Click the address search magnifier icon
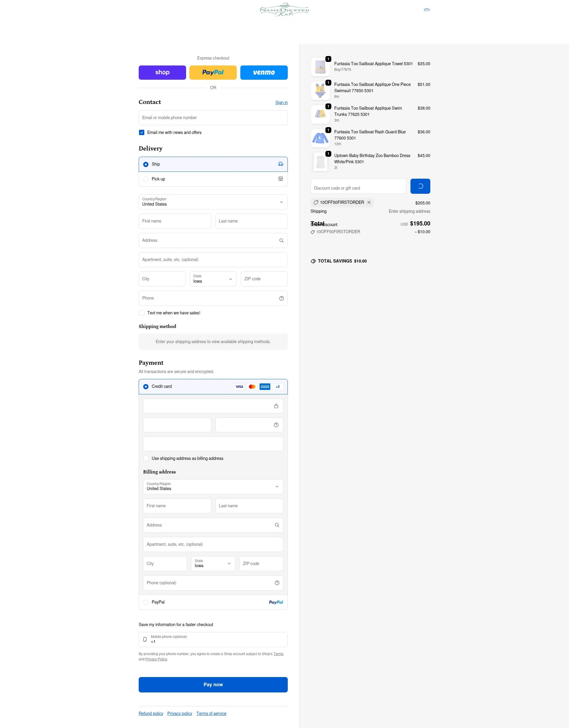The image size is (569, 728). tap(281, 240)
